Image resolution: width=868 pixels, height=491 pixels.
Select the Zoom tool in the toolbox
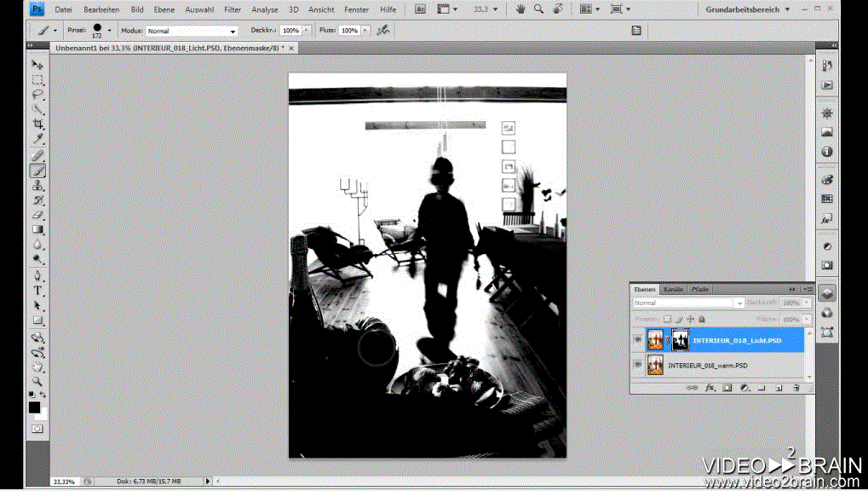pyautogui.click(x=37, y=381)
